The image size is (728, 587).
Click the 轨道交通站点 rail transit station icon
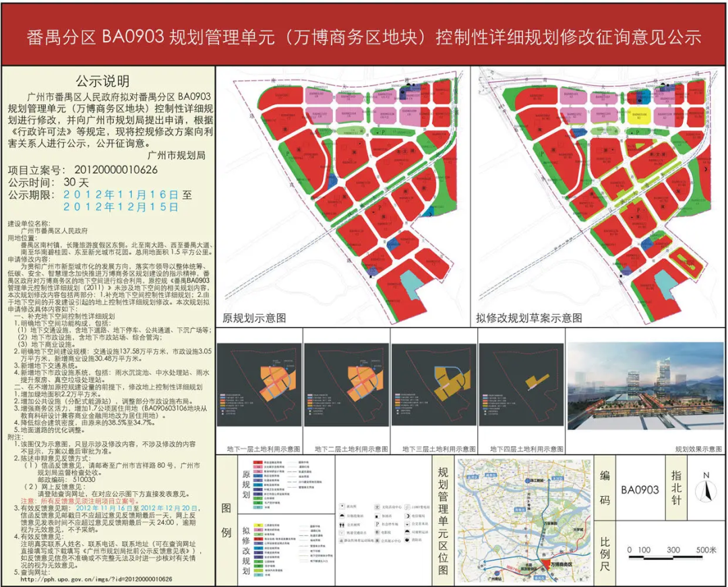point(342,532)
